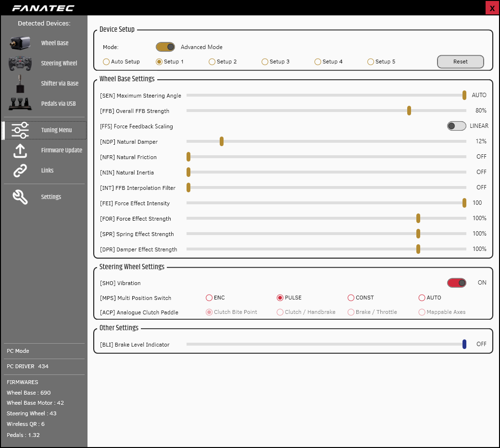Click the Firmware Update upload icon
The image size is (500, 448).
[20, 150]
